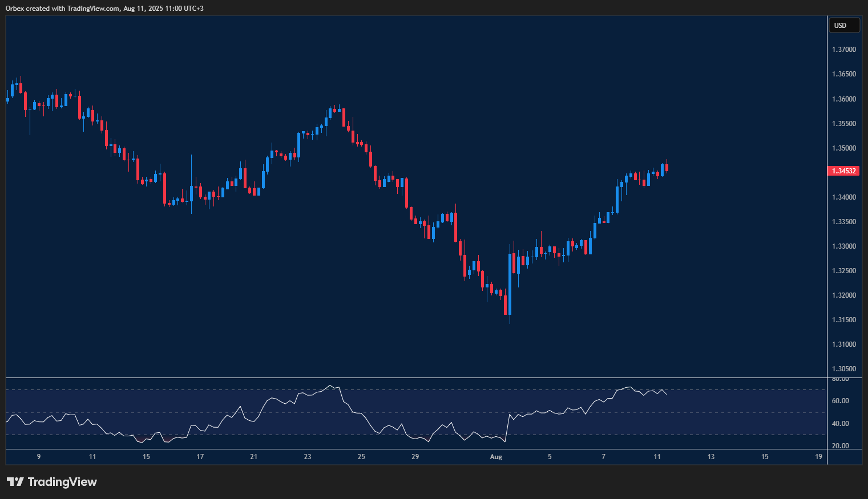868x499 pixels.
Task: Click the 40.00 RSI scale label
Action: click(x=840, y=424)
